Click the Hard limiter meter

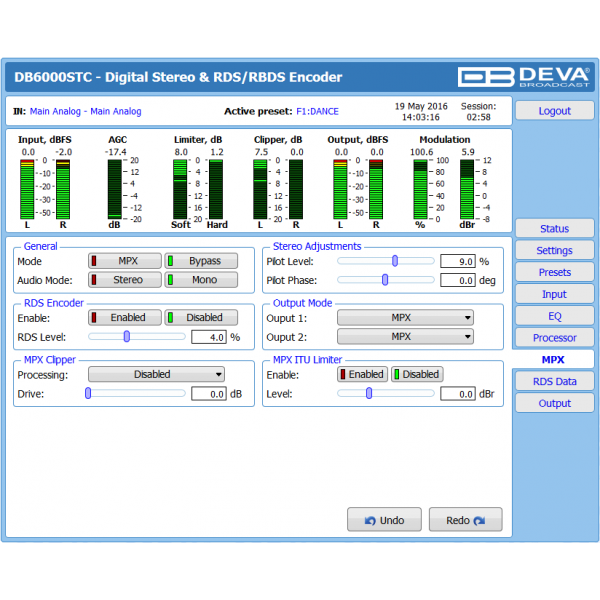216,189
